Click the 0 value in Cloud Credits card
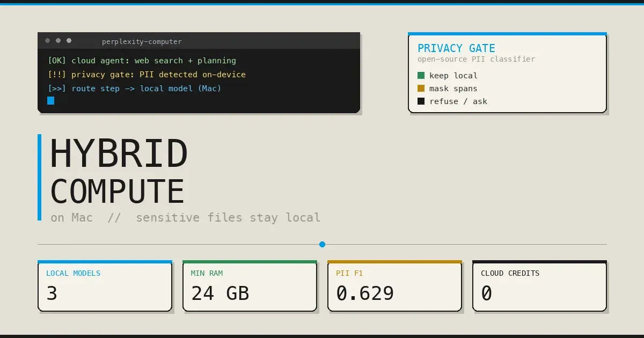This screenshot has width=644, height=338. [x=486, y=293]
